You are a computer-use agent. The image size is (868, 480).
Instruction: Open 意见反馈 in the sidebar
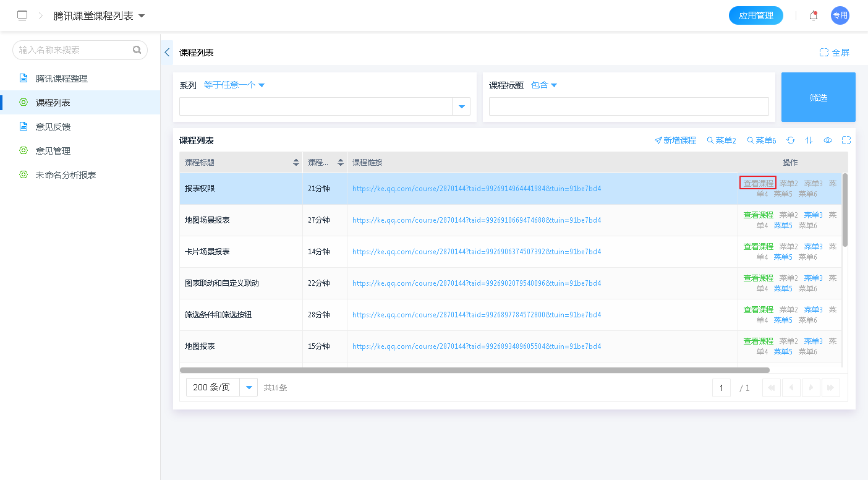(53, 127)
